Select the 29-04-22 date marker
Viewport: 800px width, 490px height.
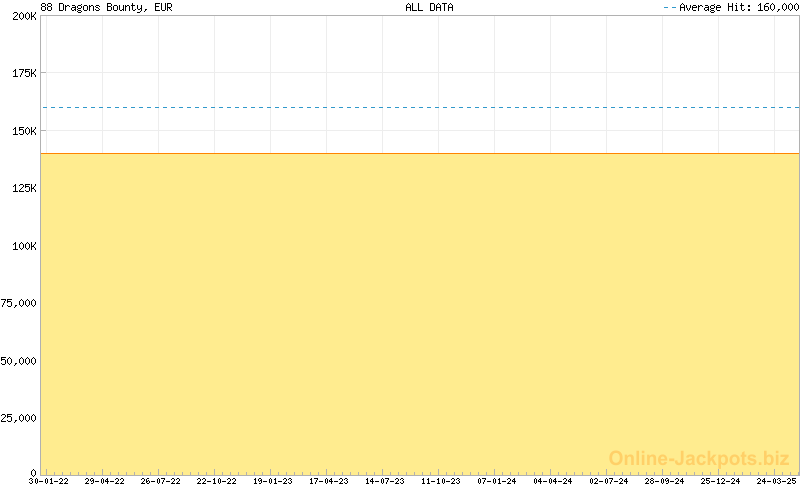(x=104, y=481)
